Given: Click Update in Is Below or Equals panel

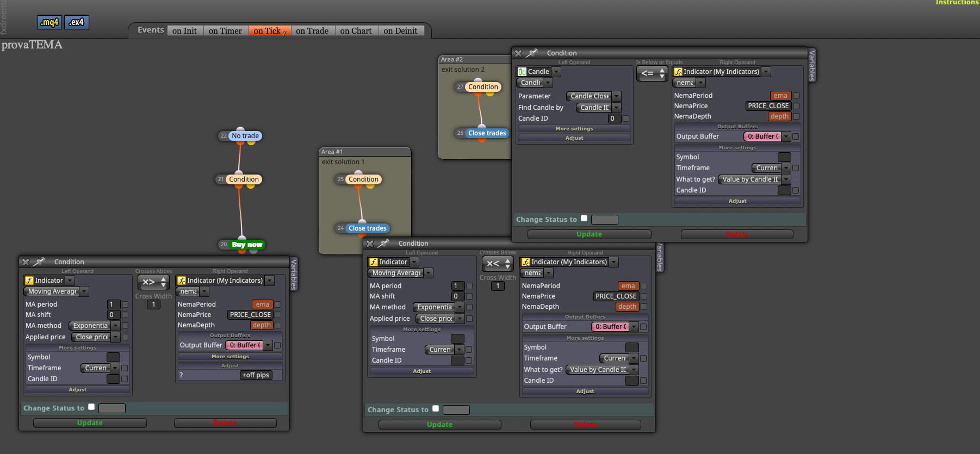Looking at the screenshot, I should click(589, 234).
